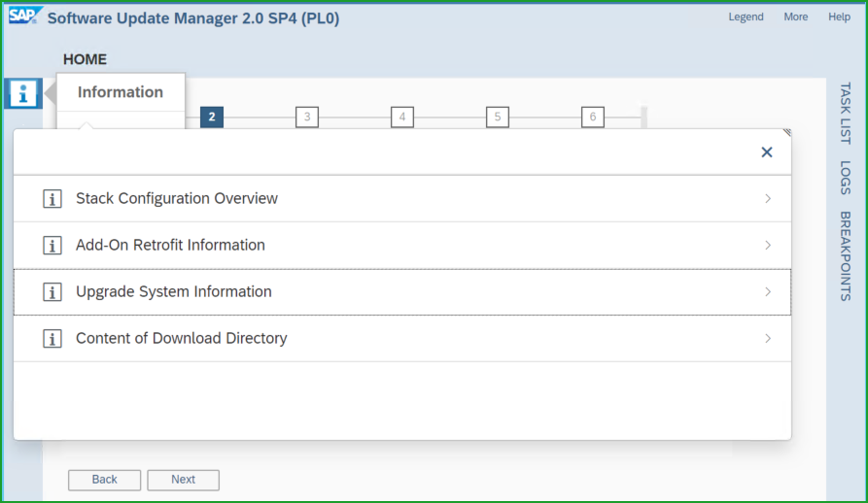Click the Back button
Image resolution: width=868 pixels, height=503 pixels.
pyautogui.click(x=105, y=480)
